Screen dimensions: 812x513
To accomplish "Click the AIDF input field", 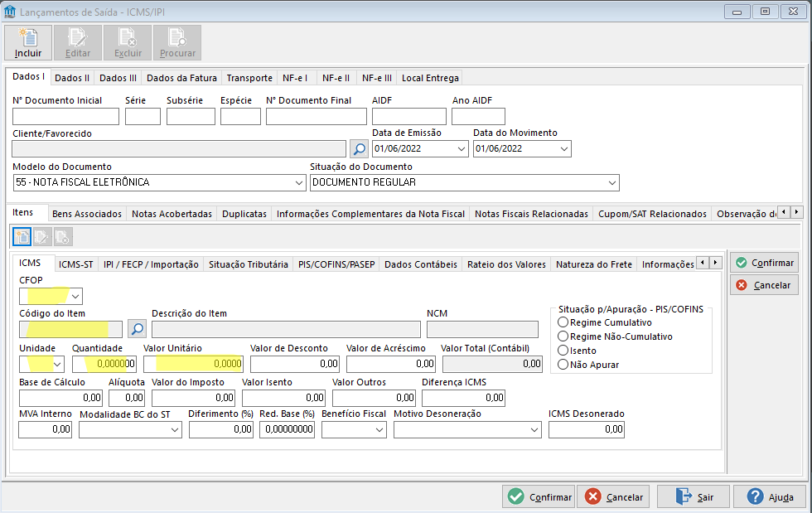I will (409, 116).
